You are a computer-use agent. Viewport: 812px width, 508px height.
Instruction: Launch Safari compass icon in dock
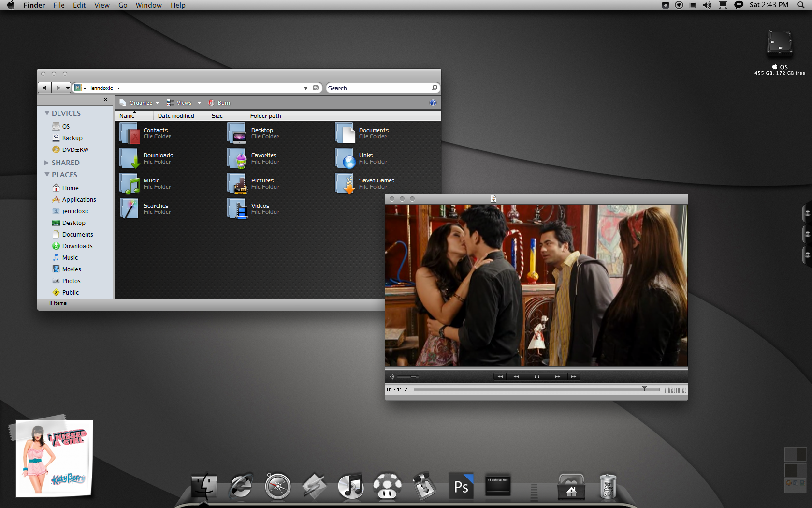pyautogui.click(x=278, y=486)
